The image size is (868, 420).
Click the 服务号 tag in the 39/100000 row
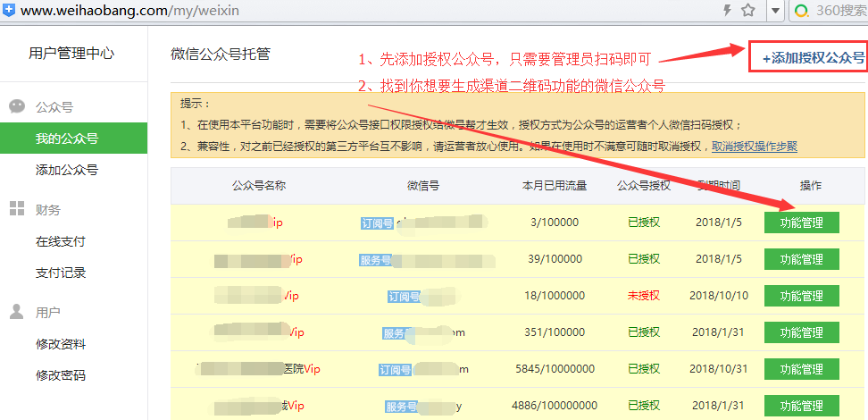[375, 260]
